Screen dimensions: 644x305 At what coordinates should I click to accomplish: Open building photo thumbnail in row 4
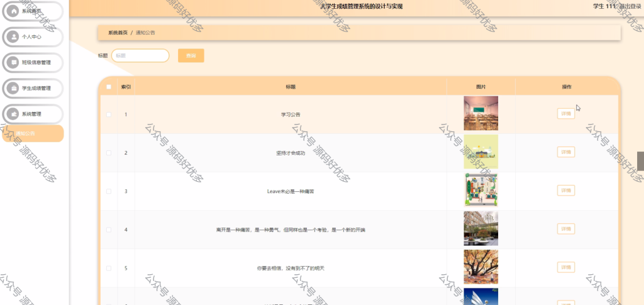[x=481, y=229]
